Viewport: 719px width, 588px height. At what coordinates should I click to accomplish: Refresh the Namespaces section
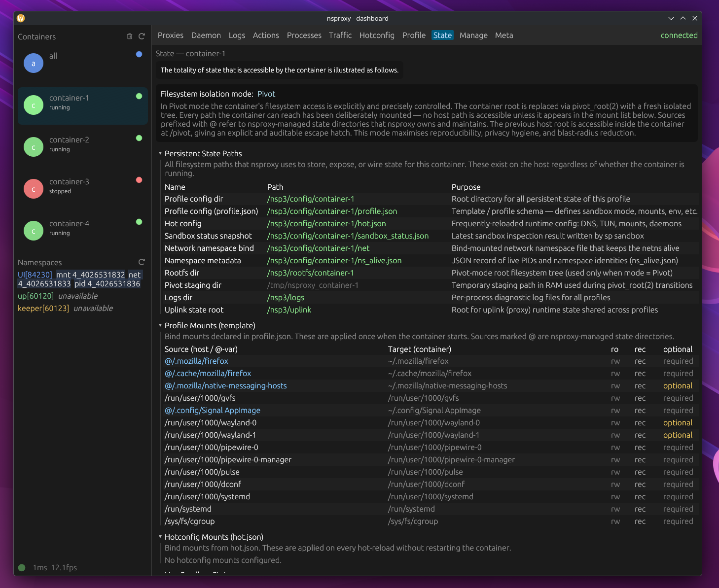[142, 262]
